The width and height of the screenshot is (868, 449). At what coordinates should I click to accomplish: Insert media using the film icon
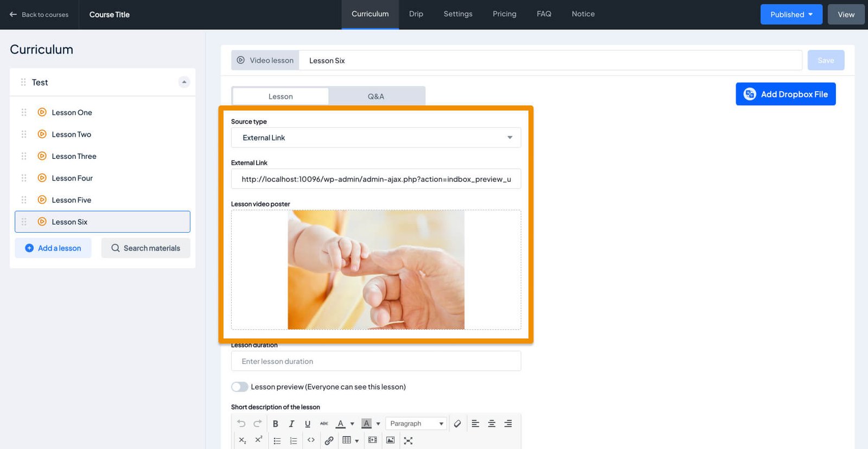372,440
